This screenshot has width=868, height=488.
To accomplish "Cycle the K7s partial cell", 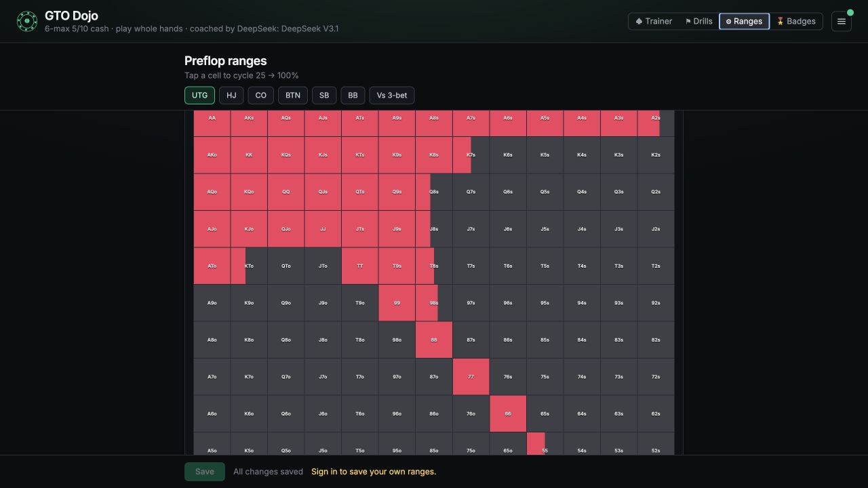I will tap(471, 155).
